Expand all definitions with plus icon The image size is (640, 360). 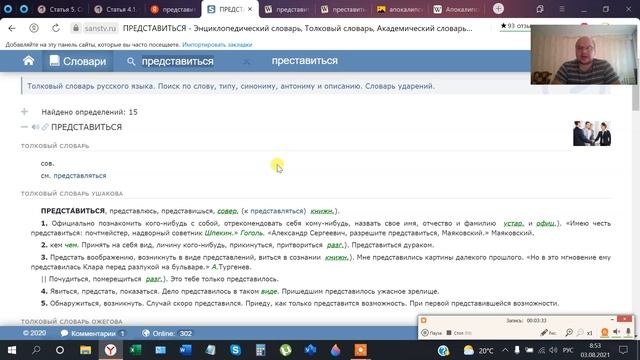pyautogui.click(x=24, y=111)
